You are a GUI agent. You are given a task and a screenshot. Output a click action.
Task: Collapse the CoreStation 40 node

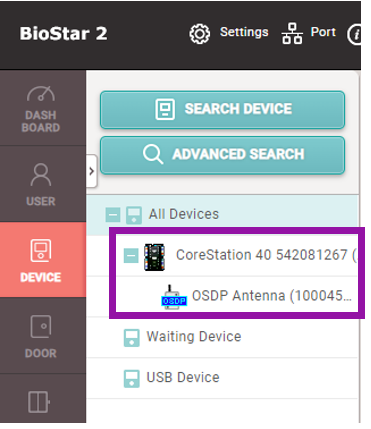(131, 256)
